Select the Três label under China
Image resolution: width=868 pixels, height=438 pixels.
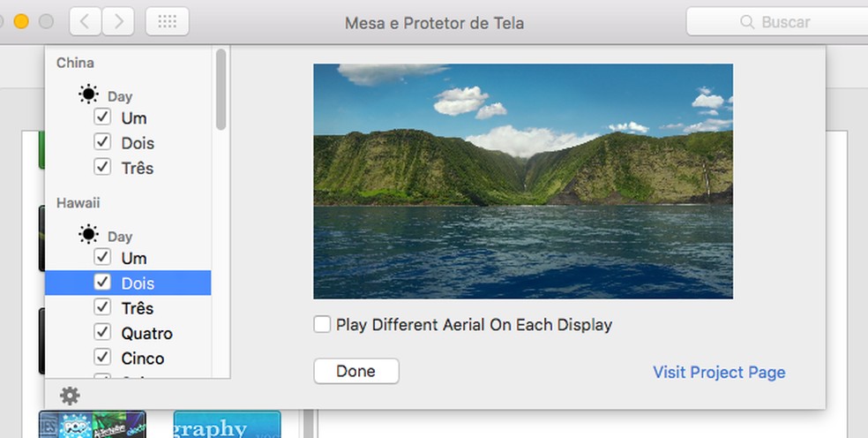pyautogui.click(x=138, y=168)
